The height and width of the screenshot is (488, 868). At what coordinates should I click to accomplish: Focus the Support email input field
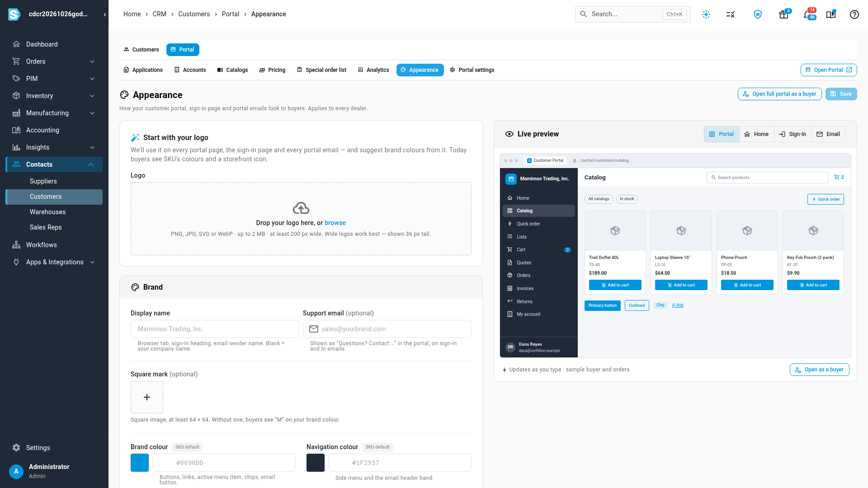click(x=387, y=329)
